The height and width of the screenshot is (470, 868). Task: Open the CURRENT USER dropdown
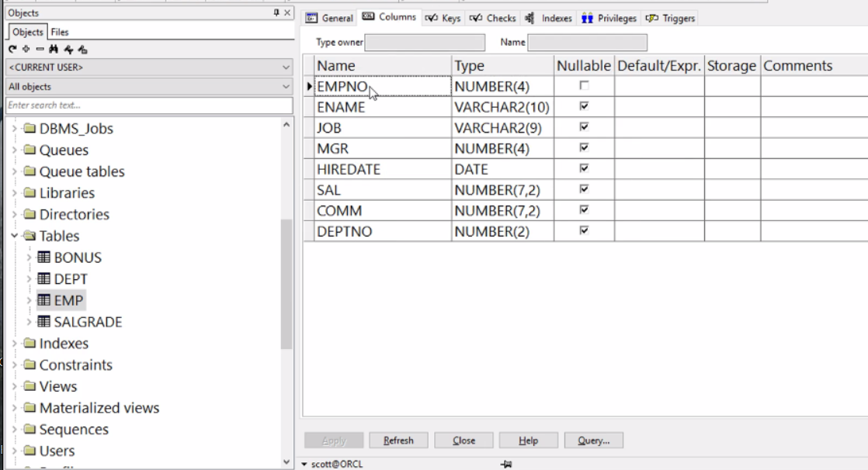click(x=149, y=67)
